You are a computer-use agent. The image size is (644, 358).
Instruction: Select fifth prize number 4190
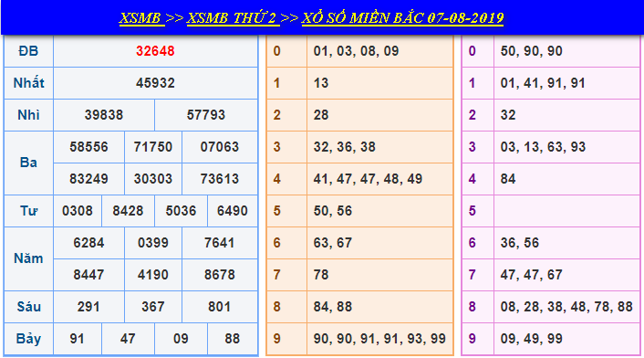coord(152,275)
